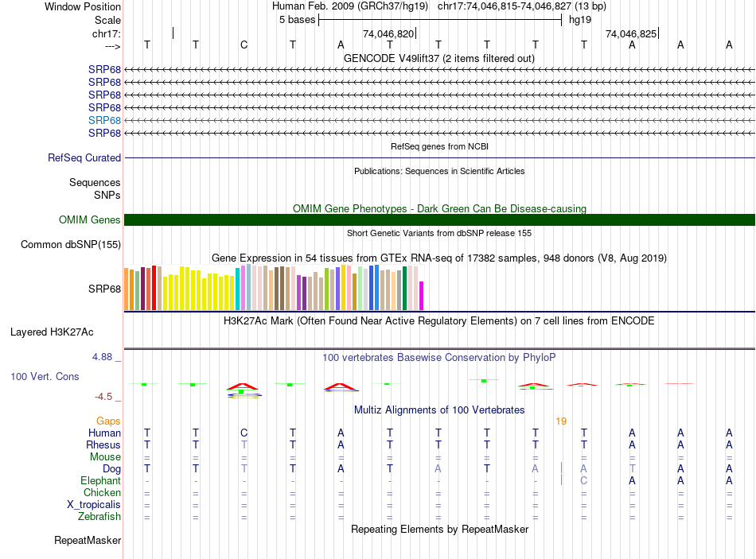Click the Window Position track label

[x=83, y=6]
